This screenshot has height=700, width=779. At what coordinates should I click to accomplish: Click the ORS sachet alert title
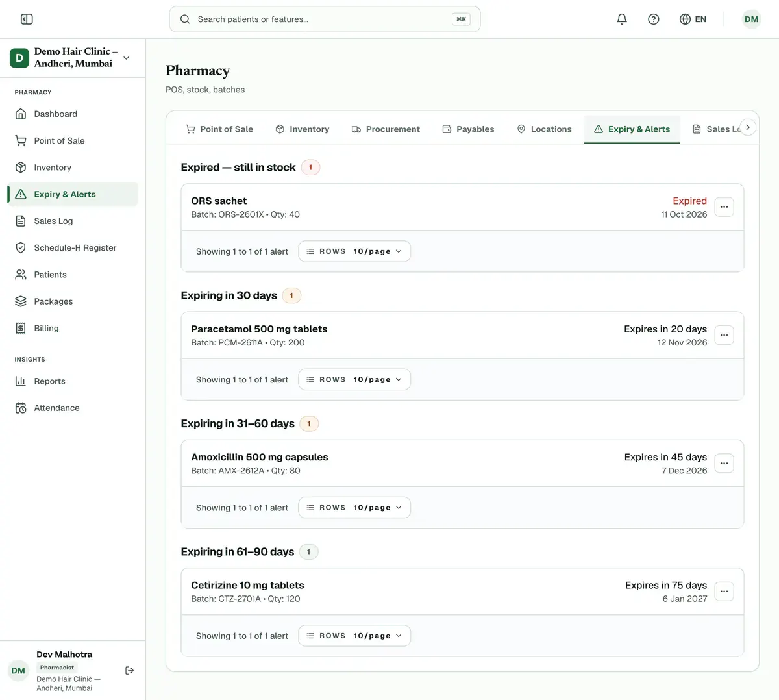pyautogui.click(x=219, y=201)
